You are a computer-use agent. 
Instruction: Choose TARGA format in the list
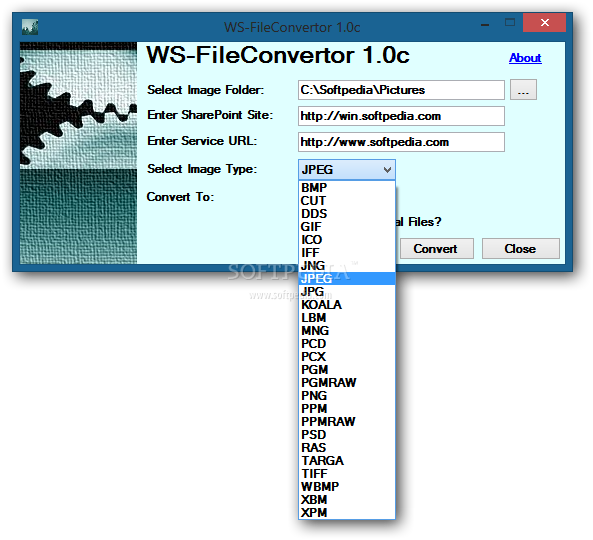pyautogui.click(x=347, y=461)
